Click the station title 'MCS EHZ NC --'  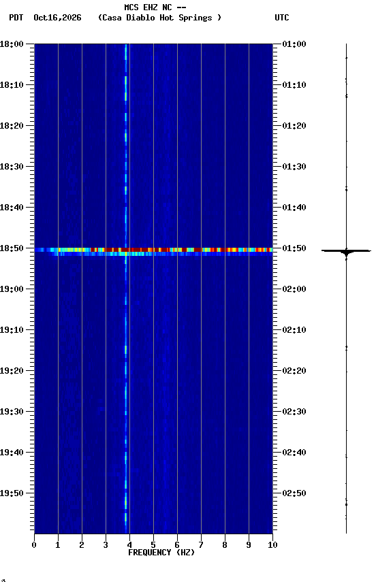tap(155, 7)
